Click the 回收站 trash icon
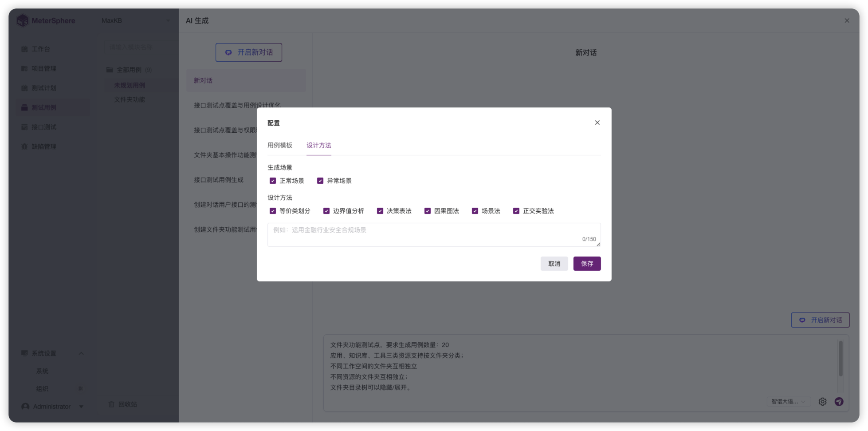 pyautogui.click(x=111, y=404)
